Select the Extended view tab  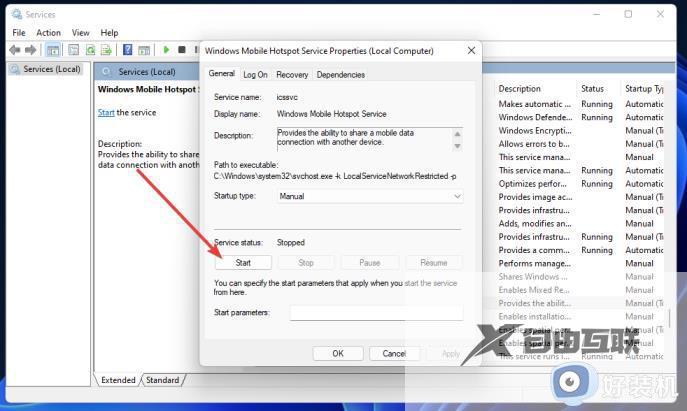click(118, 380)
